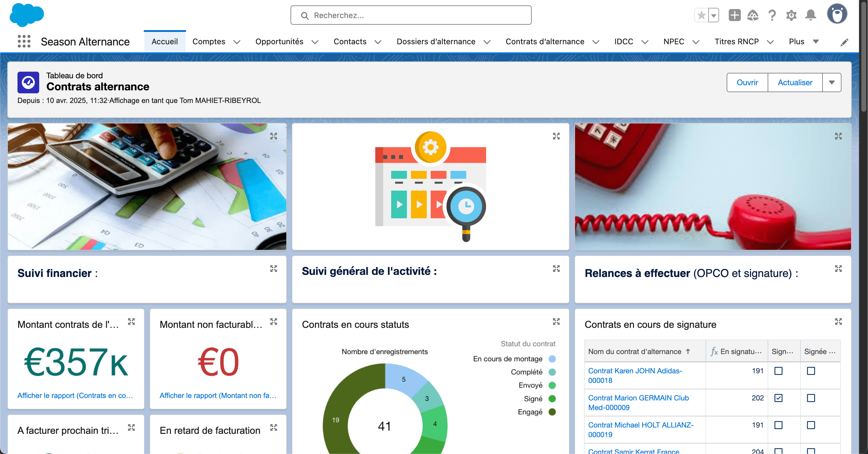This screenshot has height=454, width=868.
Task: Expand the calendar illustration widget
Action: pos(556,136)
